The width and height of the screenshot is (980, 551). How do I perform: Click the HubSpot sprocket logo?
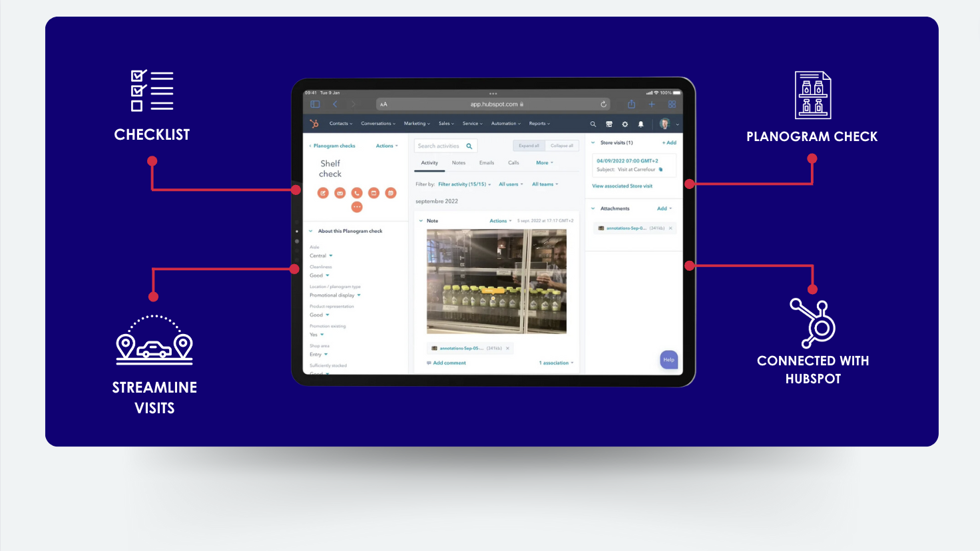[314, 124]
